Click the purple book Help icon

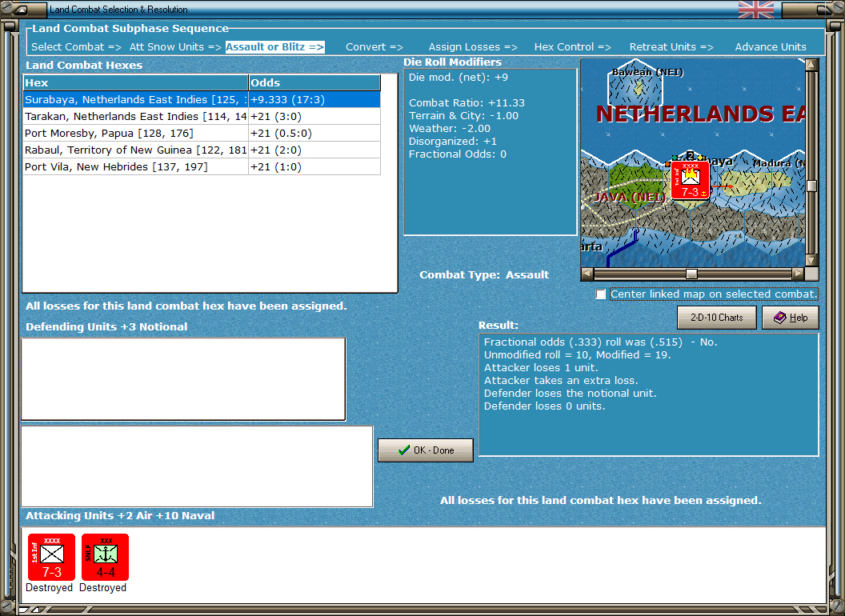[780, 318]
